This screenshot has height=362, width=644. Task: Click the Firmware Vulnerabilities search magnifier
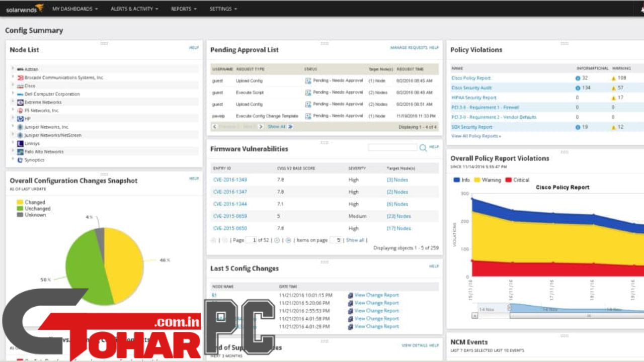pyautogui.click(x=423, y=148)
